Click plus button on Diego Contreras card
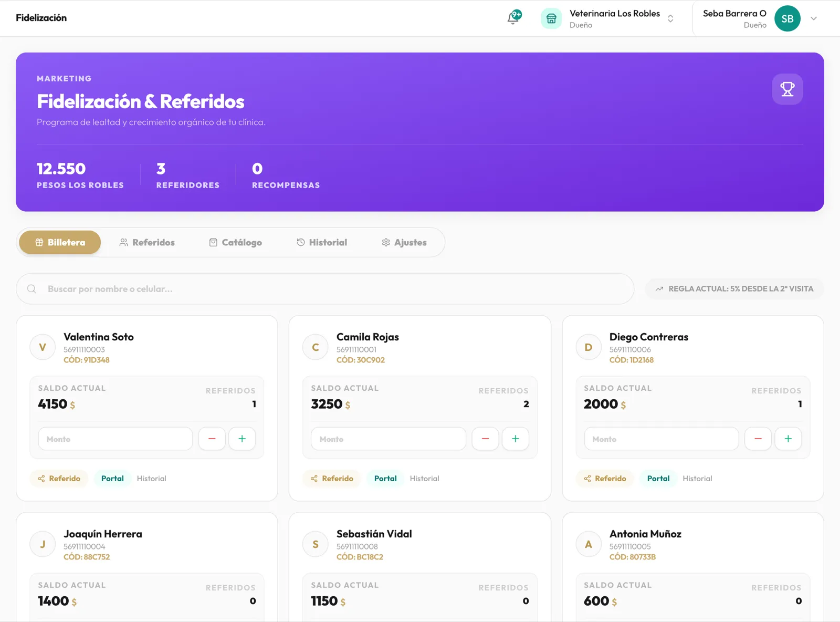Viewport: 840px width, 622px height. (x=788, y=439)
